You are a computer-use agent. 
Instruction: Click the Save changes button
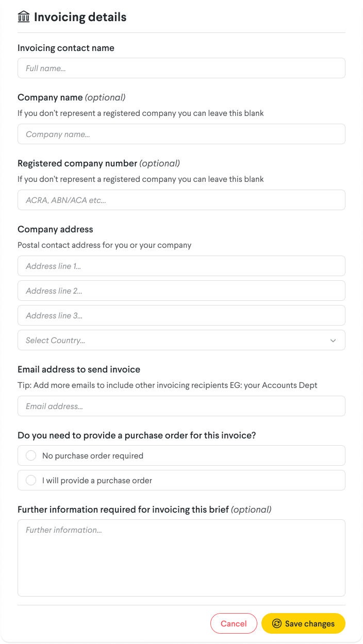click(x=303, y=623)
